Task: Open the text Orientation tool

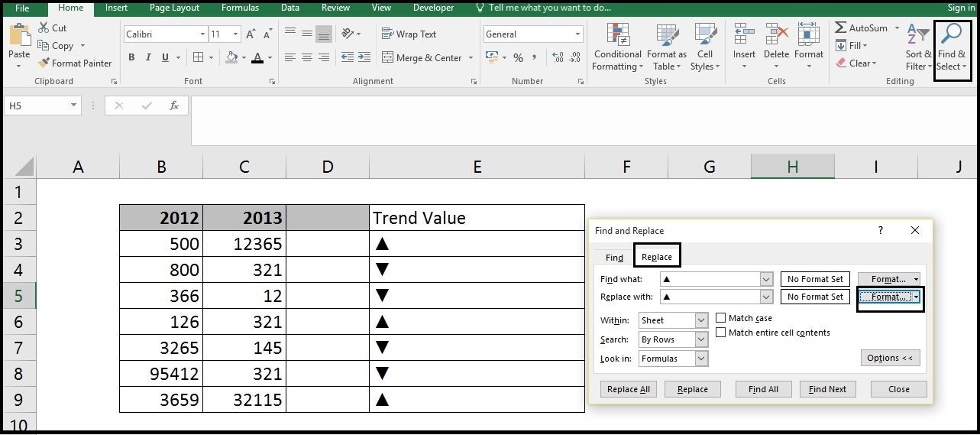Action: tap(348, 34)
